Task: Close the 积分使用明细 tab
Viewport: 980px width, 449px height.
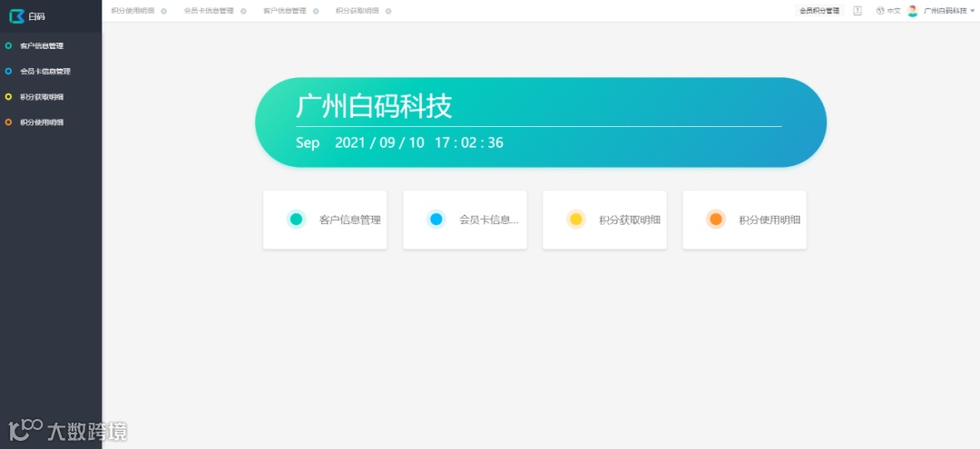Action: (163, 11)
